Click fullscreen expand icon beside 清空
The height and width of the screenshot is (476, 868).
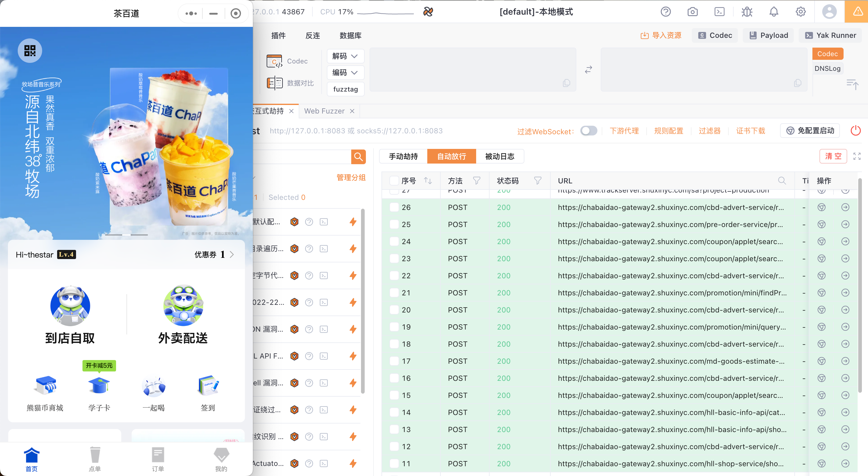pos(857,156)
